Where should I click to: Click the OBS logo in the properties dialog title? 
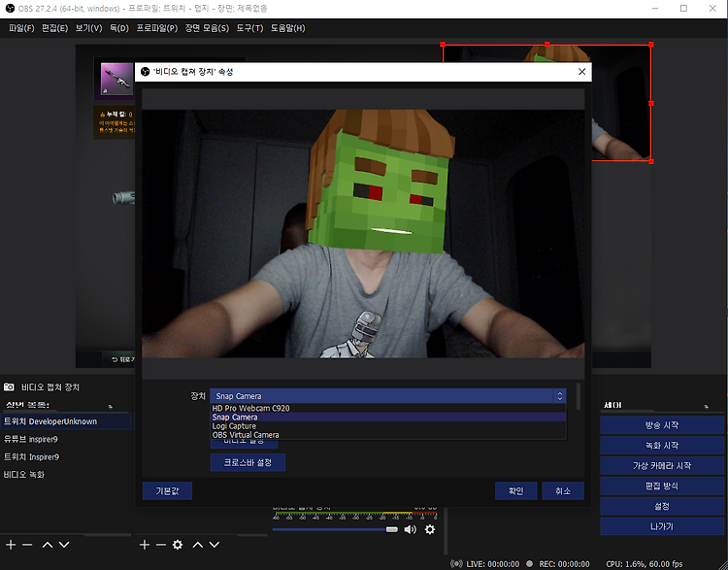pos(146,72)
